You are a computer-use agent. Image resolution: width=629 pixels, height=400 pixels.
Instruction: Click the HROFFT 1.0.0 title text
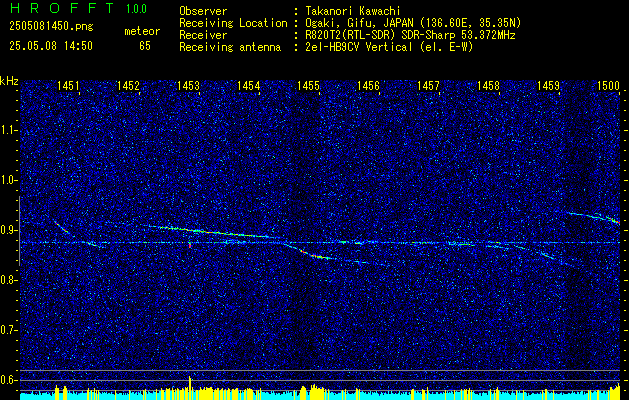79,8
